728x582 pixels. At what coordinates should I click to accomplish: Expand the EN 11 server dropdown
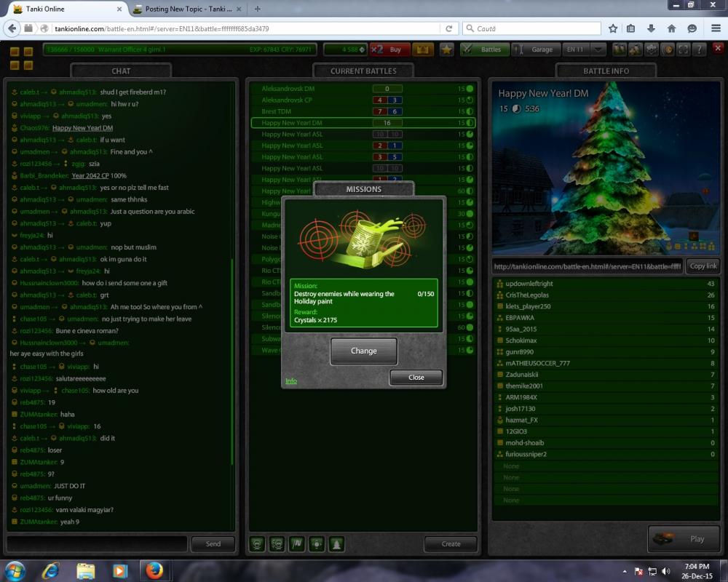(x=598, y=49)
